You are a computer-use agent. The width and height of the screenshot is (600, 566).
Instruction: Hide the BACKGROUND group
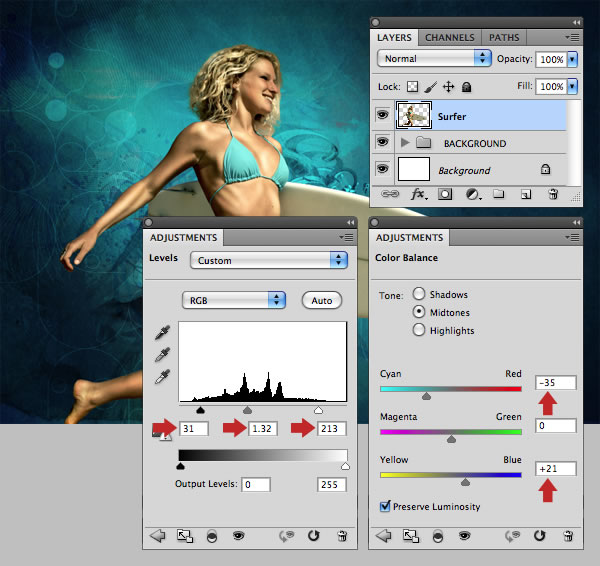coord(382,142)
